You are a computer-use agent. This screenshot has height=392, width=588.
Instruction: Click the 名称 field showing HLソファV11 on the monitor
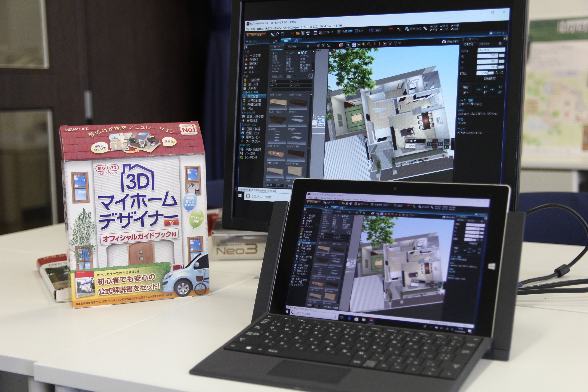coord(491,50)
